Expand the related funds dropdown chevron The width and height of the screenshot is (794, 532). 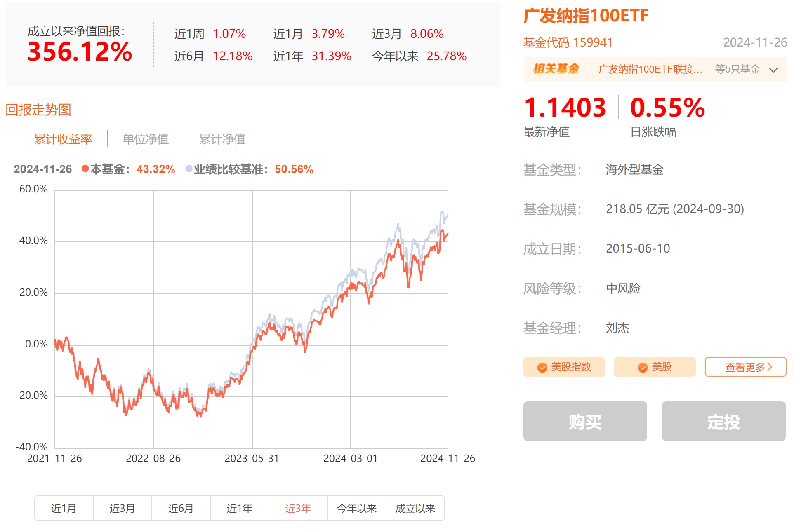pyautogui.click(x=773, y=70)
